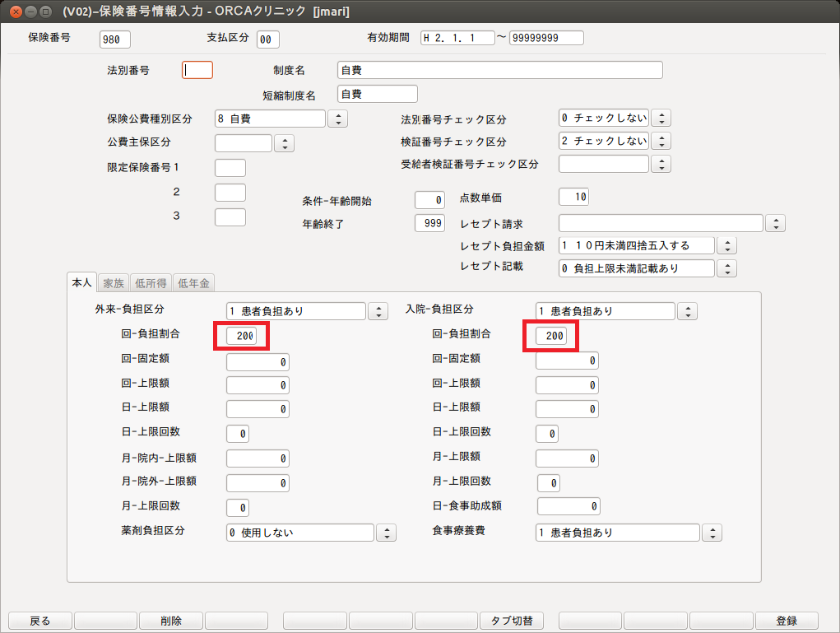
Task: Select the 点数単価 input field
Action: pyautogui.click(x=573, y=197)
